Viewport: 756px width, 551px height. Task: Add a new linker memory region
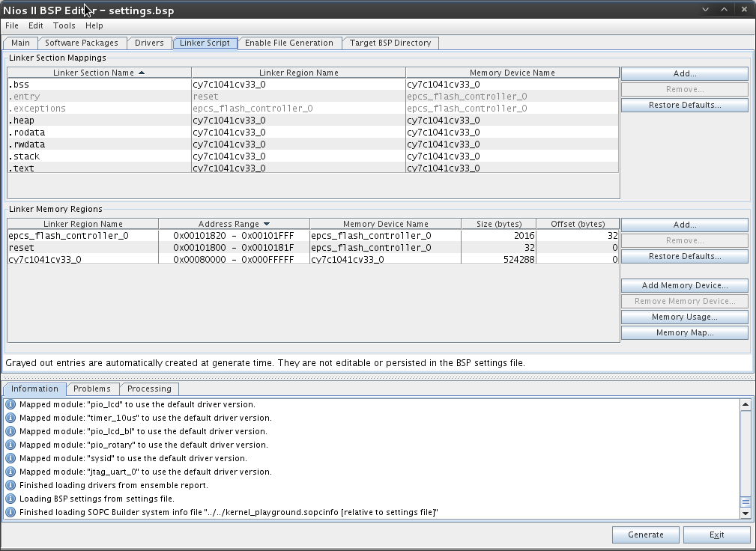(x=685, y=225)
